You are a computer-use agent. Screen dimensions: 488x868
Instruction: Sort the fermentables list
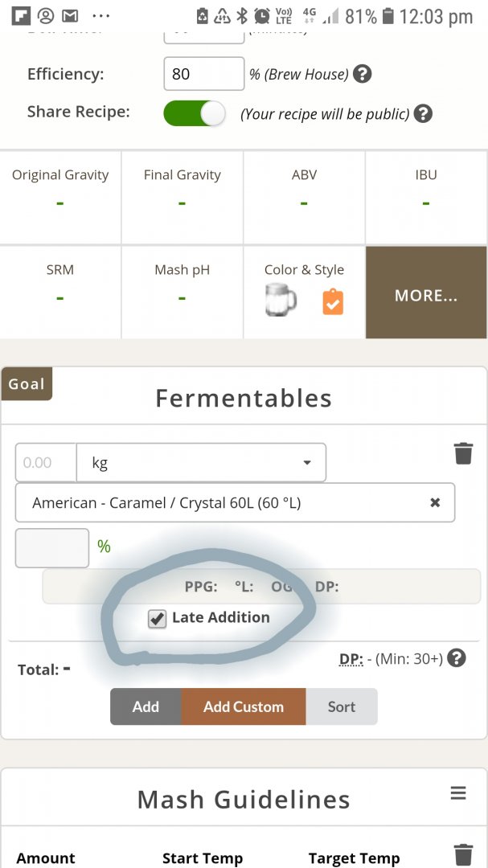342,706
